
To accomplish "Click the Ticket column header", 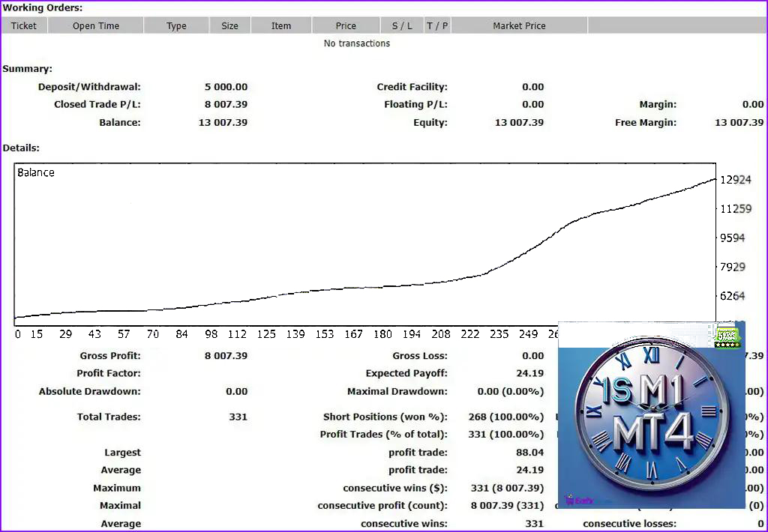I will [x=24, y=25].
